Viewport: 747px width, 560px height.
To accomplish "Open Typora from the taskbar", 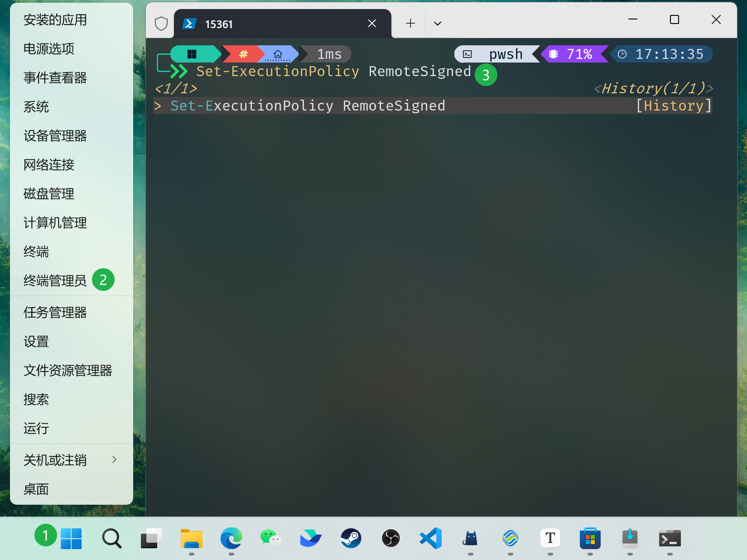I will coord(550,538).
